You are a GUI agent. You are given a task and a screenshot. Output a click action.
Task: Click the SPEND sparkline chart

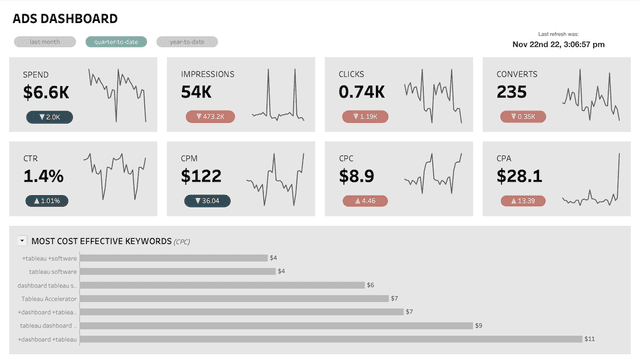pyautogui.click(x=117, y=96)
